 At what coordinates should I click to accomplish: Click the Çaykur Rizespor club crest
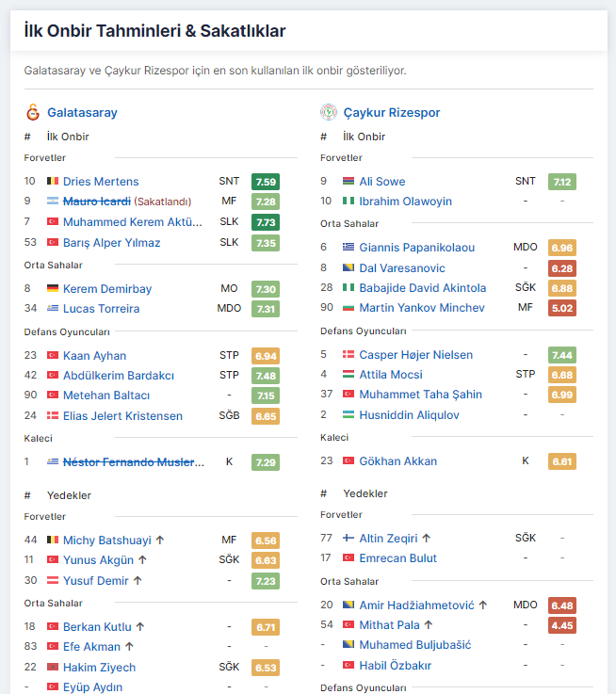[329, 112]
